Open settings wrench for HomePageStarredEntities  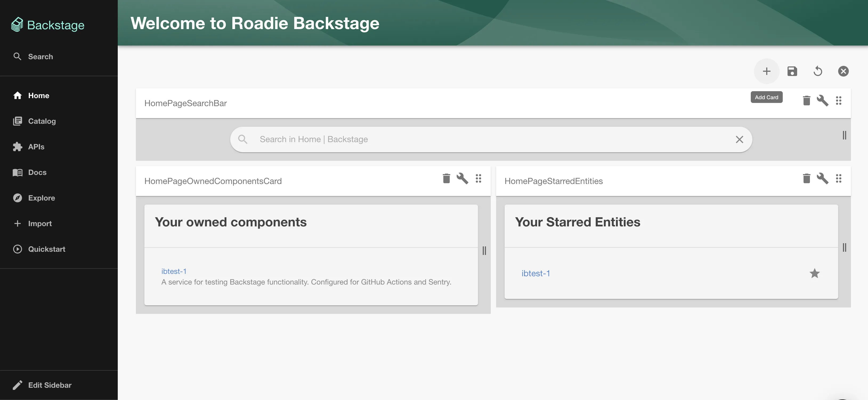(x=823, y=179)
